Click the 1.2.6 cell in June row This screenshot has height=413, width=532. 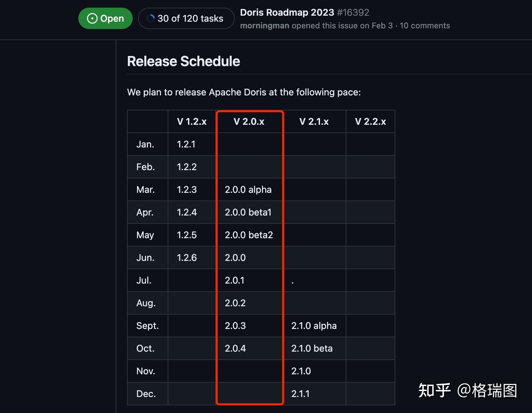pyautogui.click(x=187, y=258)
